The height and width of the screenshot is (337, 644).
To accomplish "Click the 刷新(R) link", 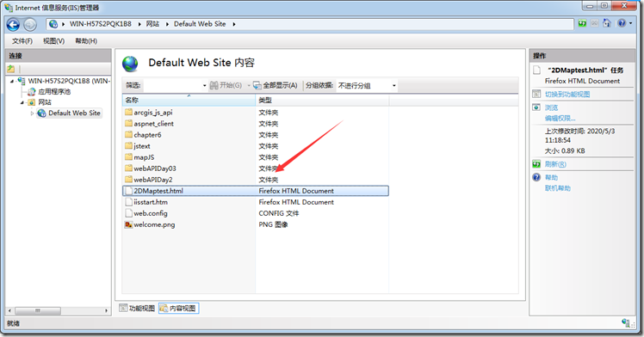I will pos(555,164).
